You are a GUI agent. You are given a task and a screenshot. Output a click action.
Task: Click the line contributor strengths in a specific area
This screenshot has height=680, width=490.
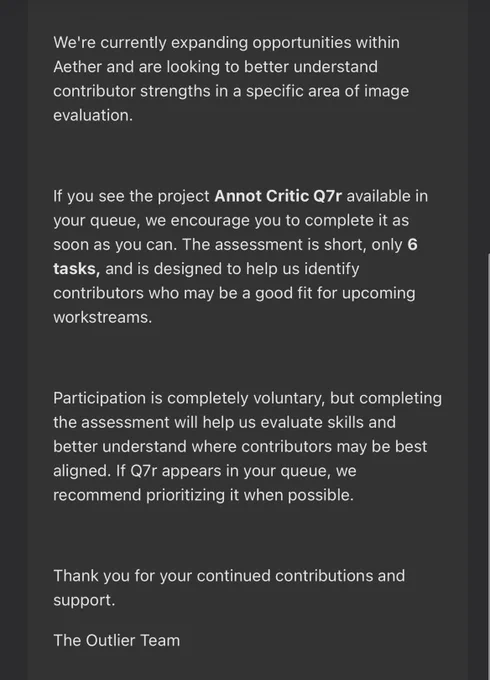231,91
